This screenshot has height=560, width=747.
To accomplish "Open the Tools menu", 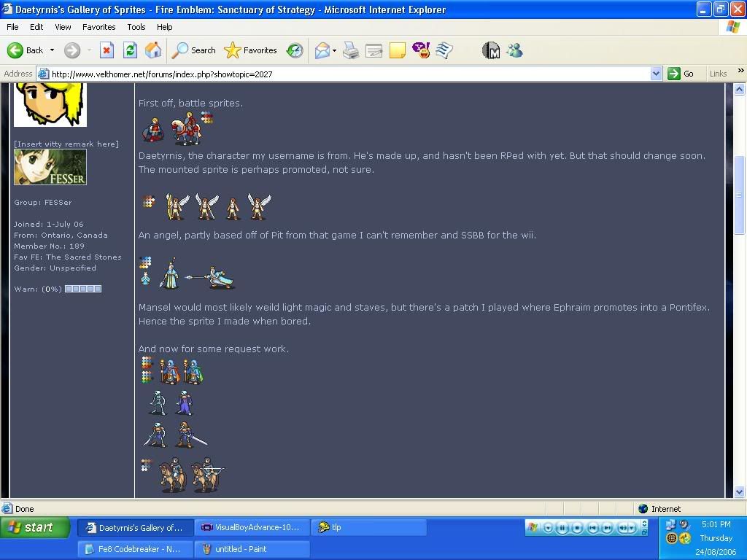I will pos(136,27).
